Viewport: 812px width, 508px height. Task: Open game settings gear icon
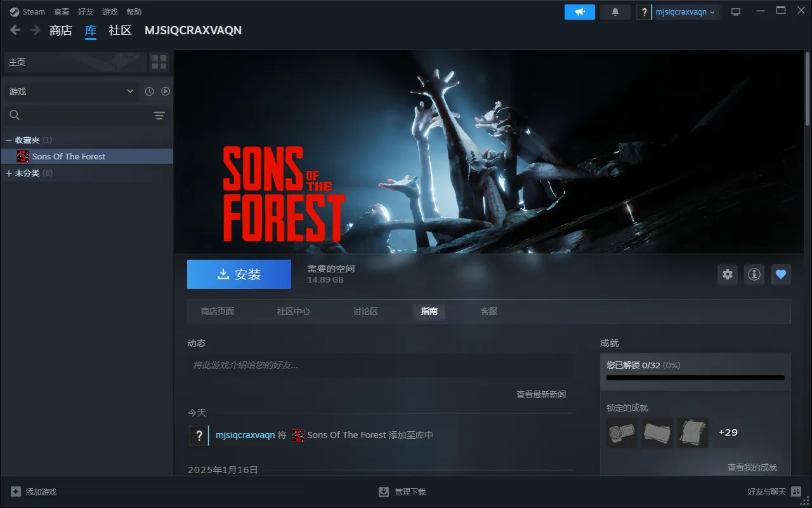pyautogui.click(x=728, y=274)
